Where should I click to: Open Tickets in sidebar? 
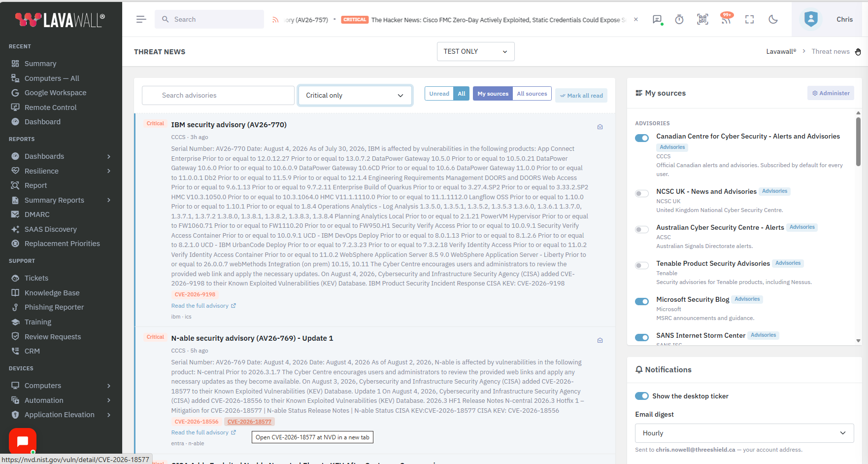click(x=36, y=278)
